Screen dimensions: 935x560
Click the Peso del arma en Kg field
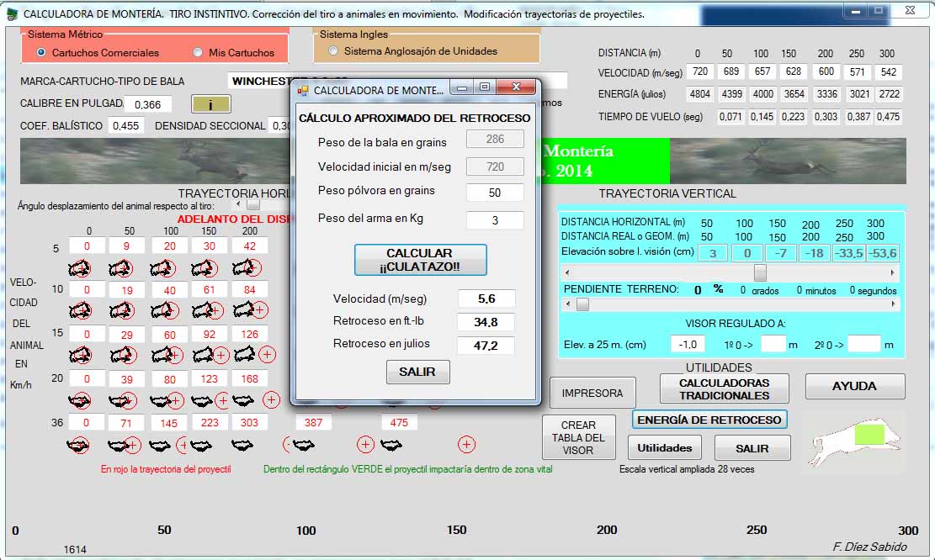pos(495,220)
